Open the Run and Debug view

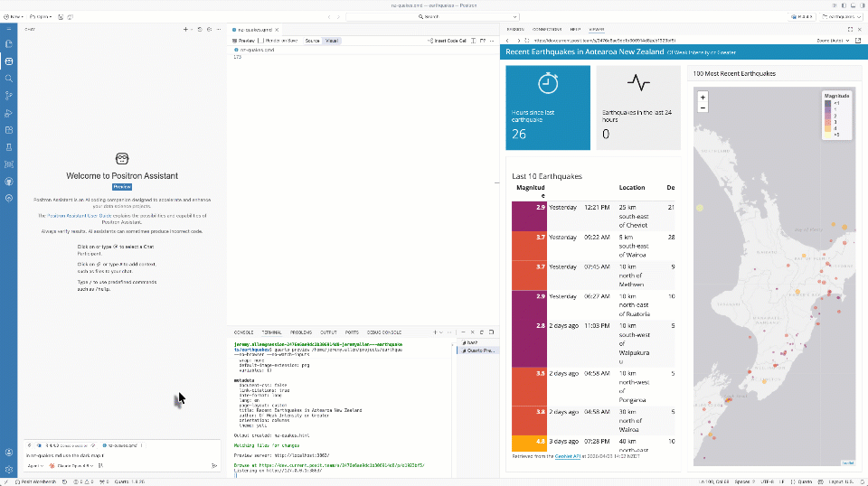click(9, 112)
